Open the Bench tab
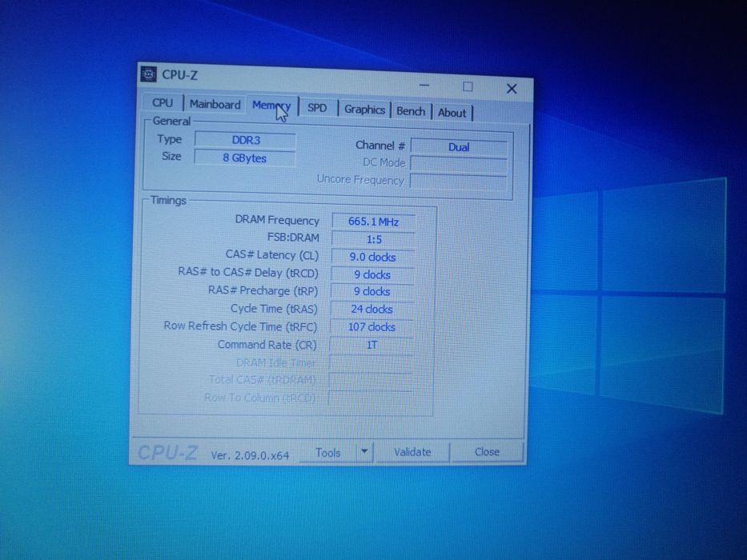The height and width of the screenshot is (560, 747). click(x=411, y=111)
